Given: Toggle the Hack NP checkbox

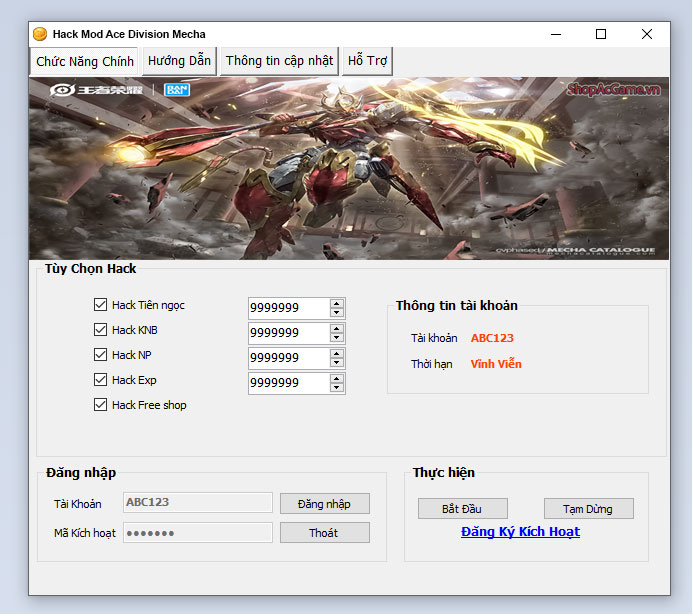Looking at the screenshot, I should point(100,354).
